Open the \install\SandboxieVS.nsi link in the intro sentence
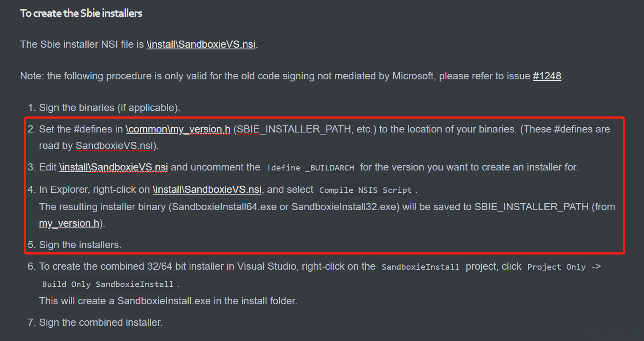 [x=201, y=44]
